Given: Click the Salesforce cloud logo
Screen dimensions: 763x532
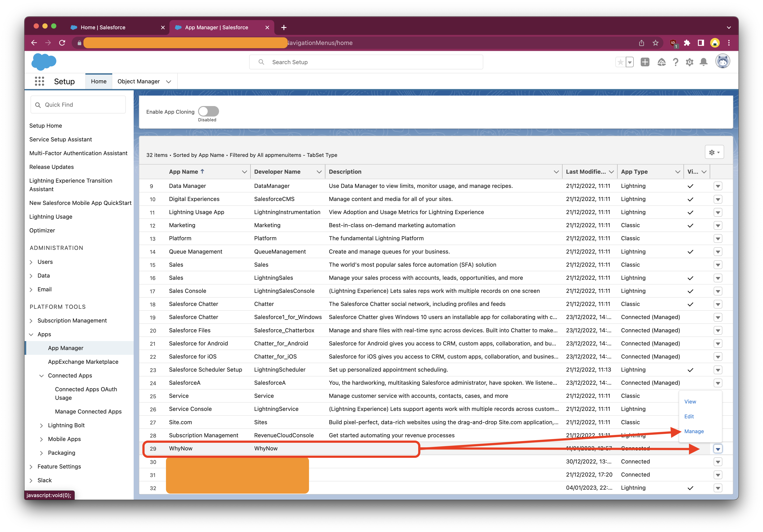Looking at the screenshot, I should point(44,62).
